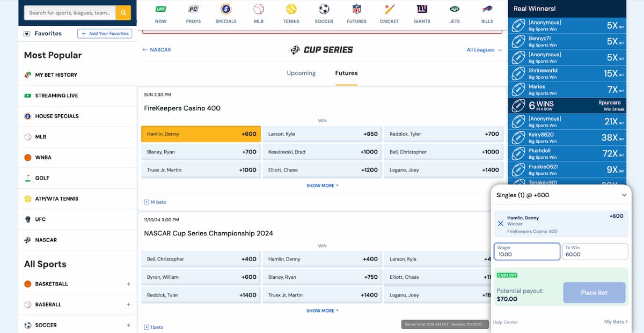Expand the 1 bets link

click(x=153, y=327)
